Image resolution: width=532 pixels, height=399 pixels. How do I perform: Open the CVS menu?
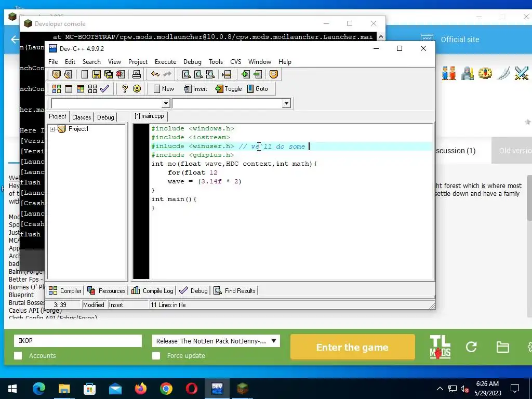tap(235, 62)
